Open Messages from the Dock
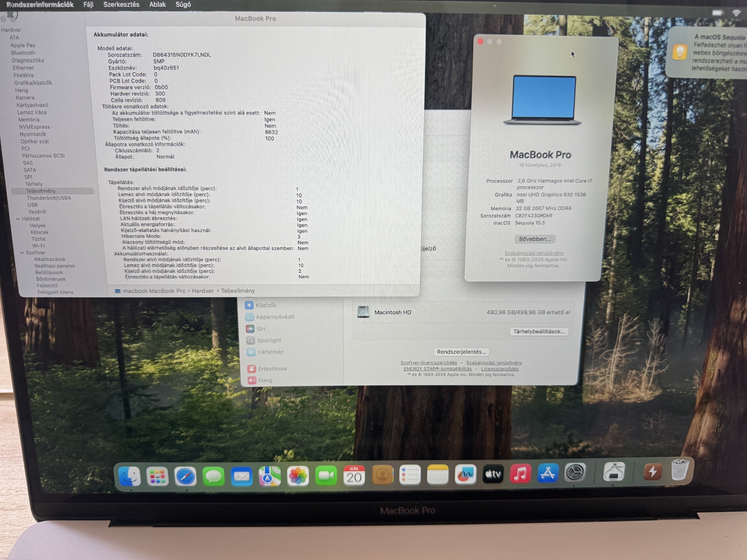Screen dimensions: 747x560 point(213,476)
